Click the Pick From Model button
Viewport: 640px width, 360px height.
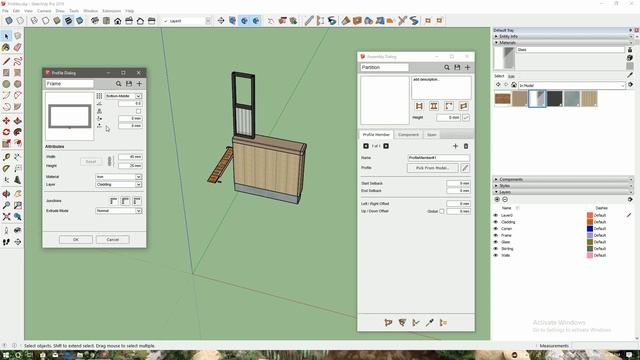point(433,168)
